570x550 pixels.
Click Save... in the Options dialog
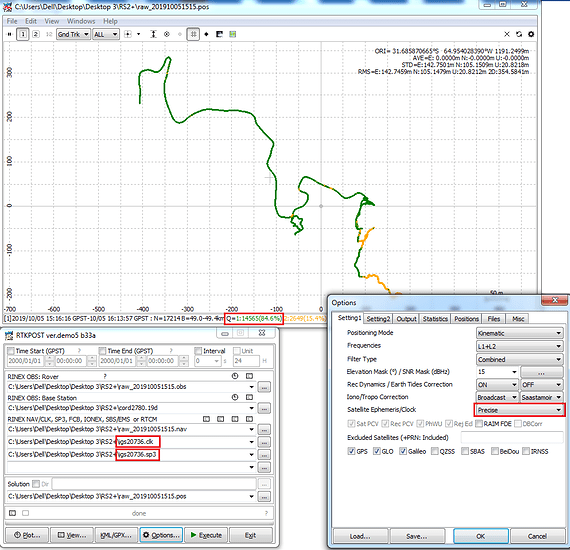tap(417, 536)
